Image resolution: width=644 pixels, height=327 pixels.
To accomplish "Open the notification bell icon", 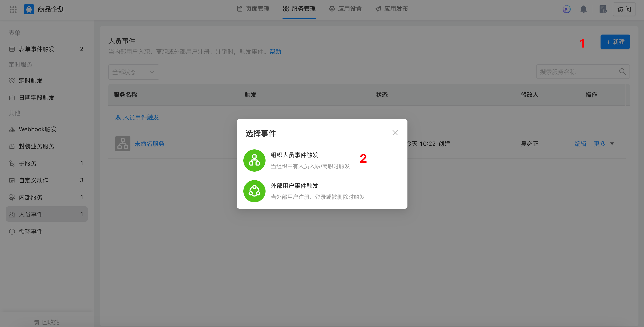I will [584, 9].
